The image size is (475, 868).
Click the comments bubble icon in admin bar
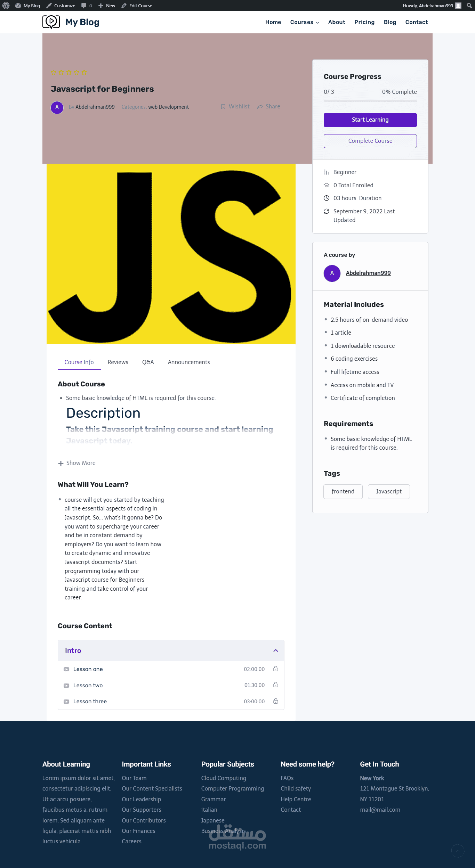click(84, 6)
